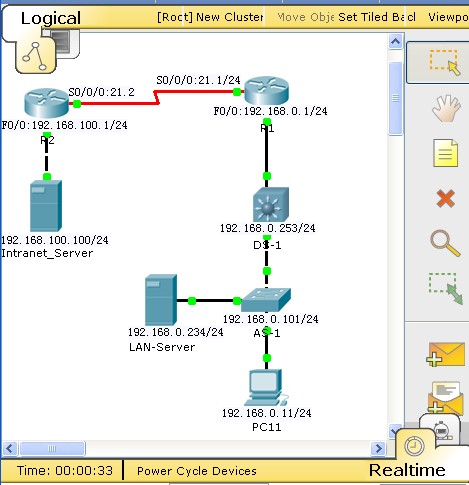Click the horizontal scrollbar right arrow
This screenshot has width=469, height=485.
pos(378,448)
